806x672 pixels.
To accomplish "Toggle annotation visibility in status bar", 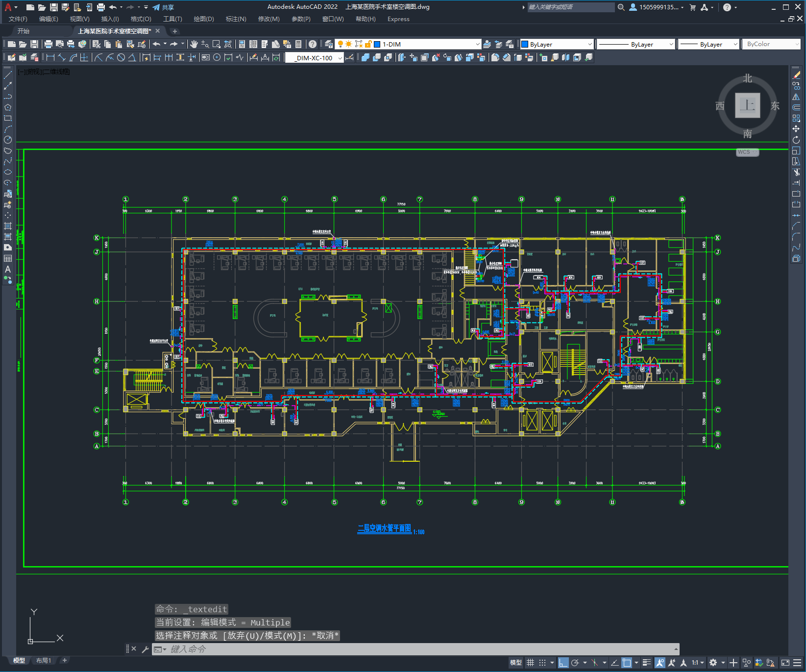I will pyautogui.click(x=659, y=663).
